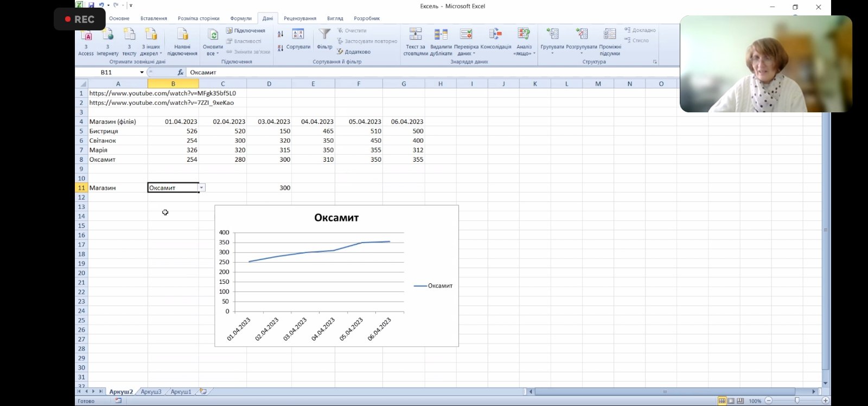Open the YouTube link in cell A1
868x406 pixels.
pyautogui.click(x=162, y=93)
